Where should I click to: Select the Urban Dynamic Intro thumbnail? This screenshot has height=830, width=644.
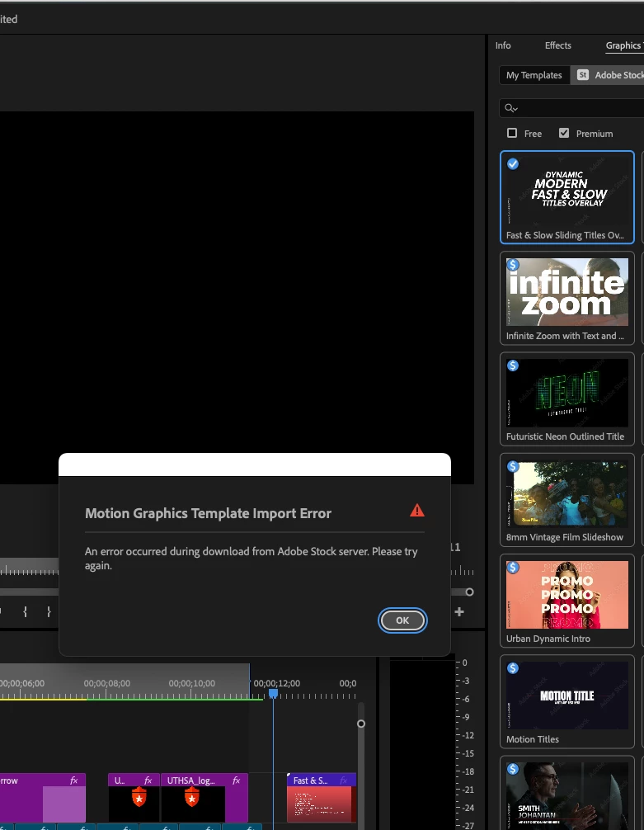[567, 595]
